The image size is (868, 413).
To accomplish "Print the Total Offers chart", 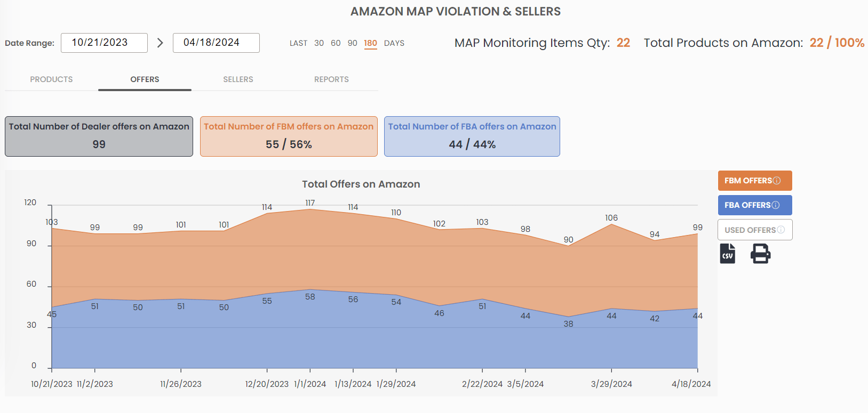I will [761, 254].
